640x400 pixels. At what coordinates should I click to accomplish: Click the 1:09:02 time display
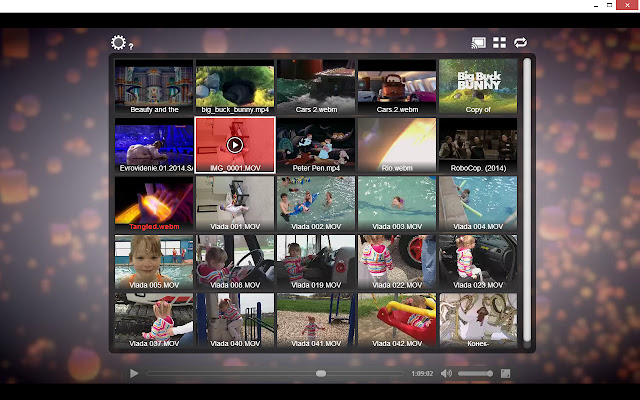coord(422,373)
